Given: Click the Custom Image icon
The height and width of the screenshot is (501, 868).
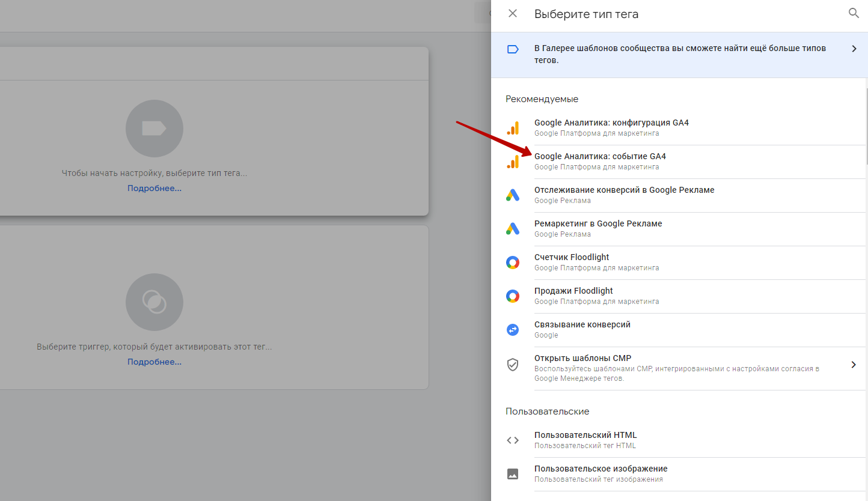Looking at the screenshot, I should (x=513, y=474).
